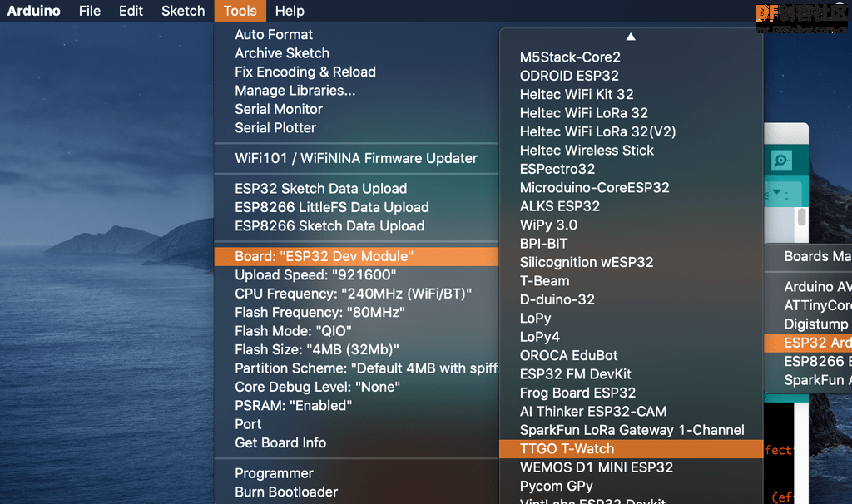Open the Digistump boards group
The width and height of the screenshot is (852, 504).
click(809, 324)
